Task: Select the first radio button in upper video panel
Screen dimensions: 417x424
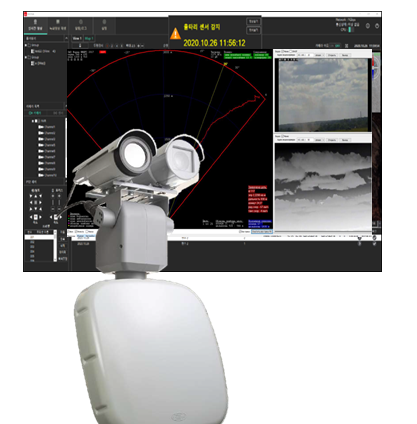Action: pyautogui.click(x=283, y=52)
